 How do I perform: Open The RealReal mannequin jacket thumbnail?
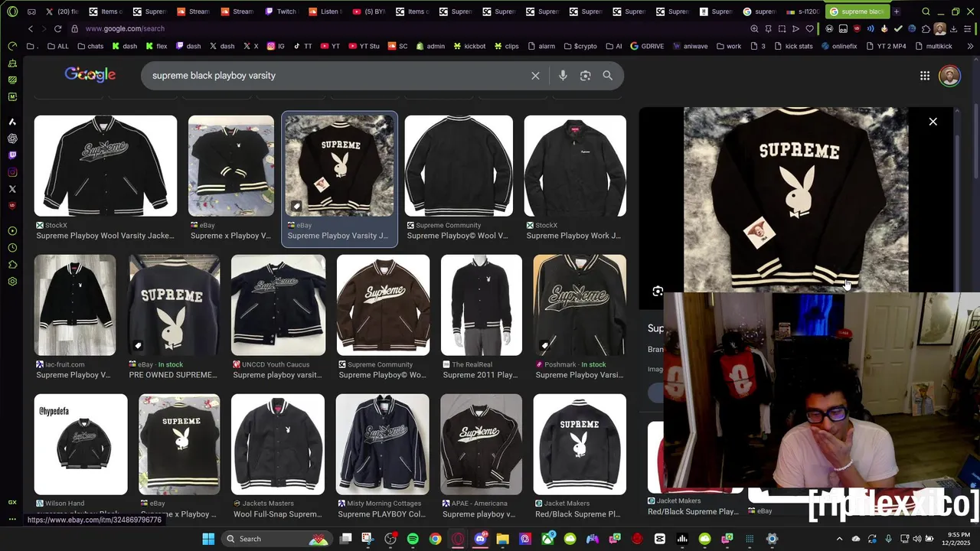click(x=481, y=305)
